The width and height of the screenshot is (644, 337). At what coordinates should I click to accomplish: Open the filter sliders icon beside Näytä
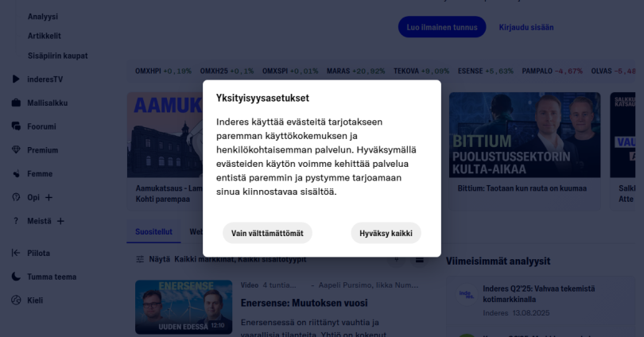pos(140,259)
